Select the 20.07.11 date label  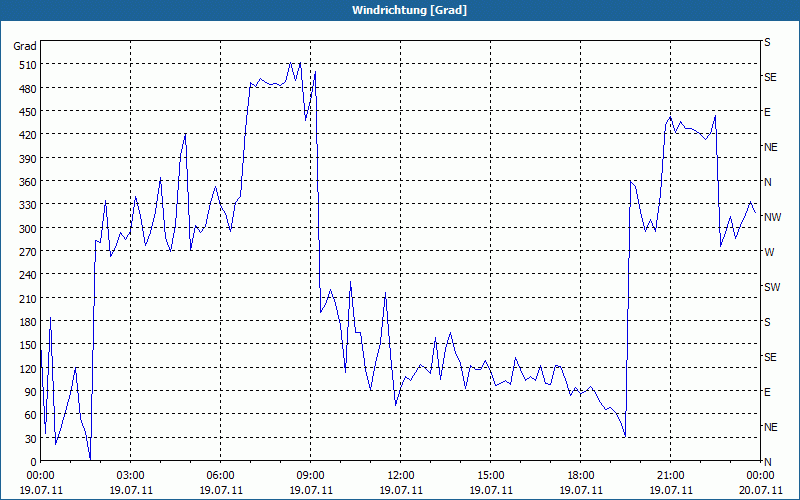760,490
